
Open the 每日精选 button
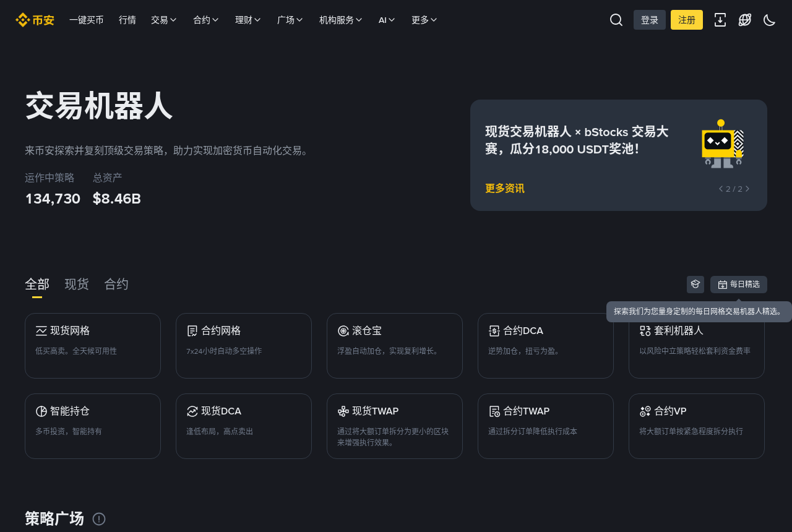(739, 285)
